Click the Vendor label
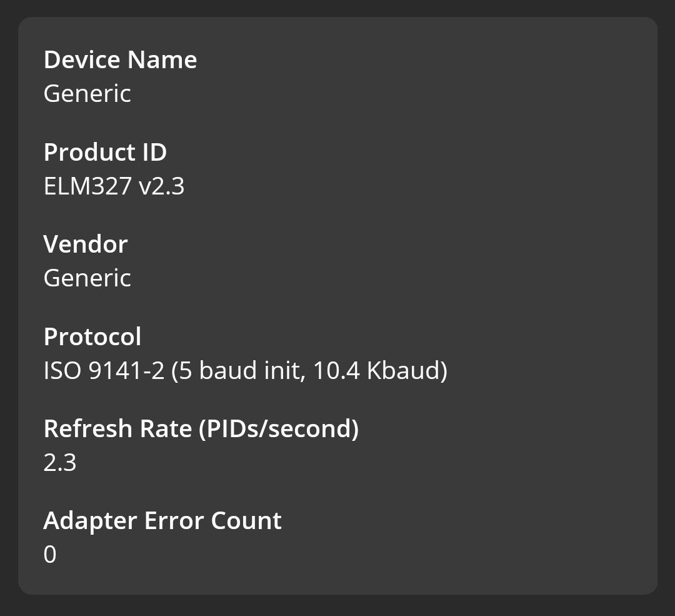Image resolution: width=675 pixels, height=616 pixels. point(86,244)
